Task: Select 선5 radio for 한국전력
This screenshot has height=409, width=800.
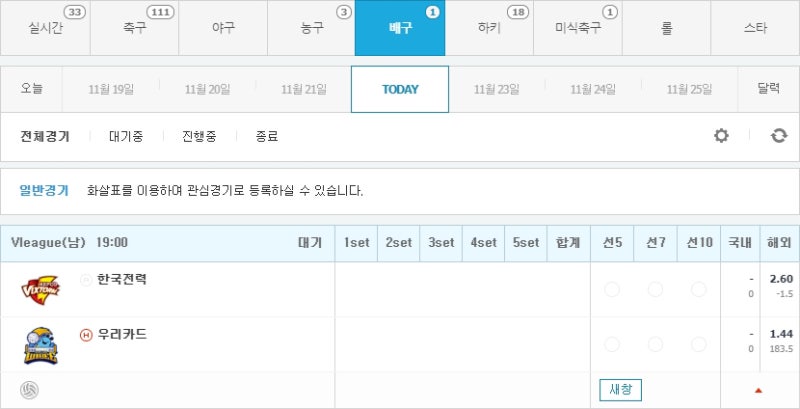Action: 612,290
